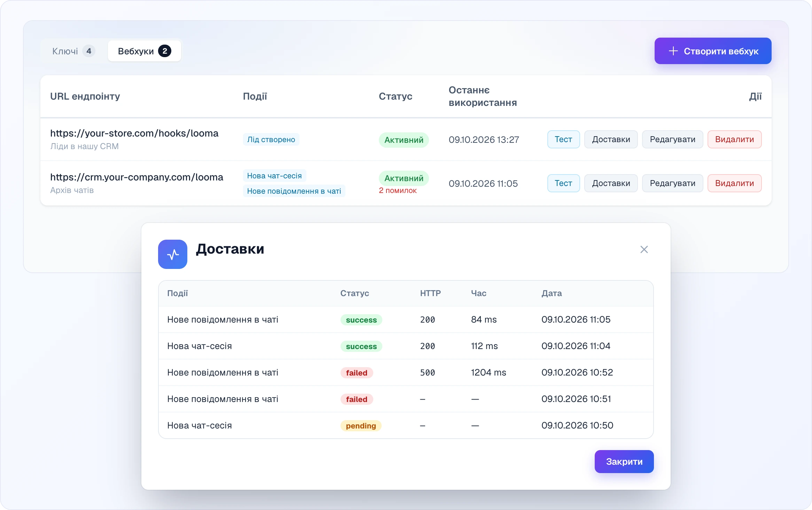The width and height of the screenshot is (812, 510).
Task: Click the plus icon in Створити вебхук
Action: pyautogui.click(x=673, y=51)
